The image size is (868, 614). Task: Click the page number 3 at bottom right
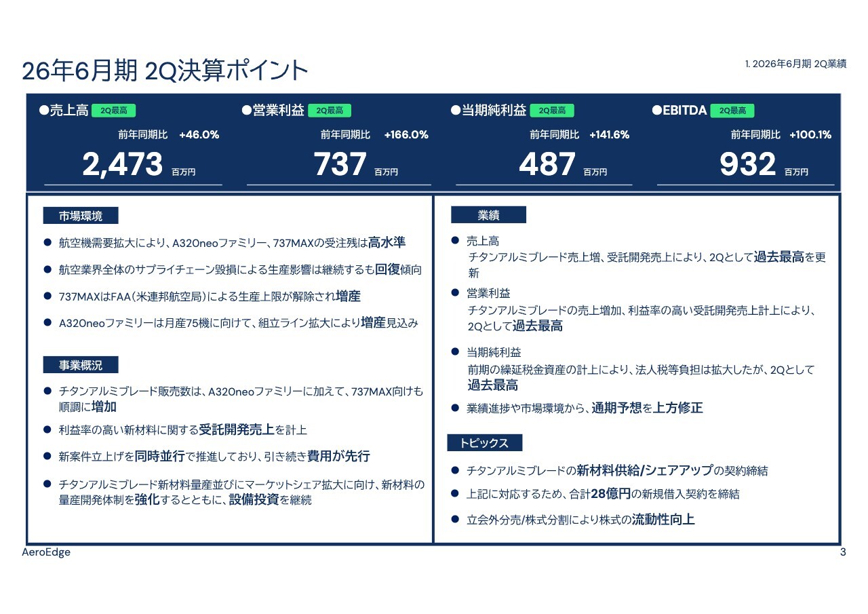pos(842,552)
